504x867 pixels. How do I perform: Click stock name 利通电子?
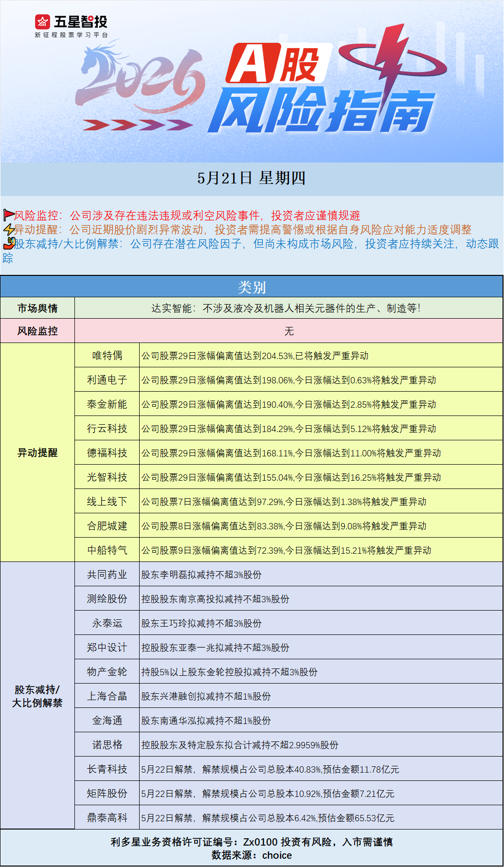[x=107, y=379]
